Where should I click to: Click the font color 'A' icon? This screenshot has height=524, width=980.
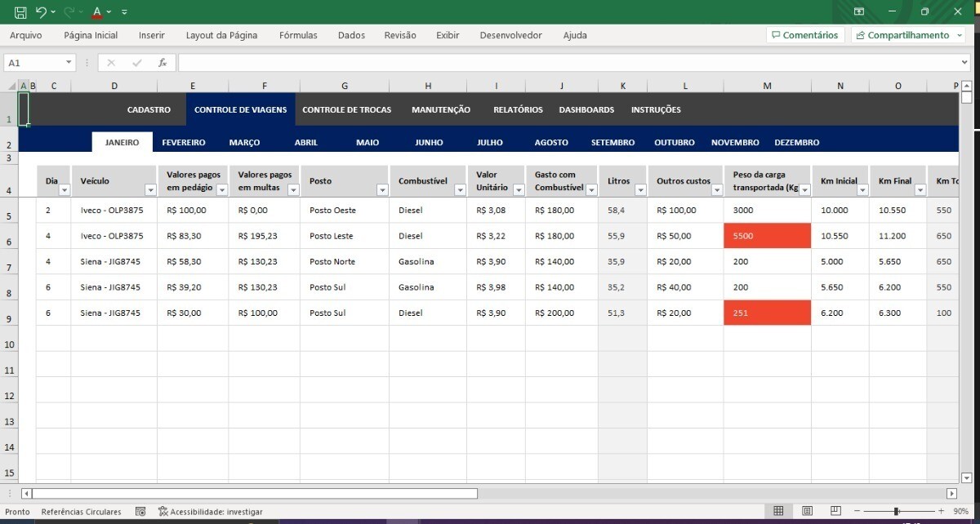point(97,12)
